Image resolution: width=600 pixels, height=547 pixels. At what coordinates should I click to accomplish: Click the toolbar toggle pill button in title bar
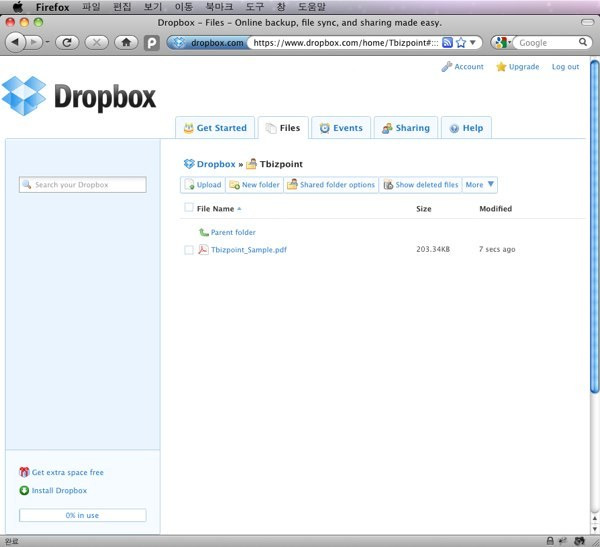[587, 22]
